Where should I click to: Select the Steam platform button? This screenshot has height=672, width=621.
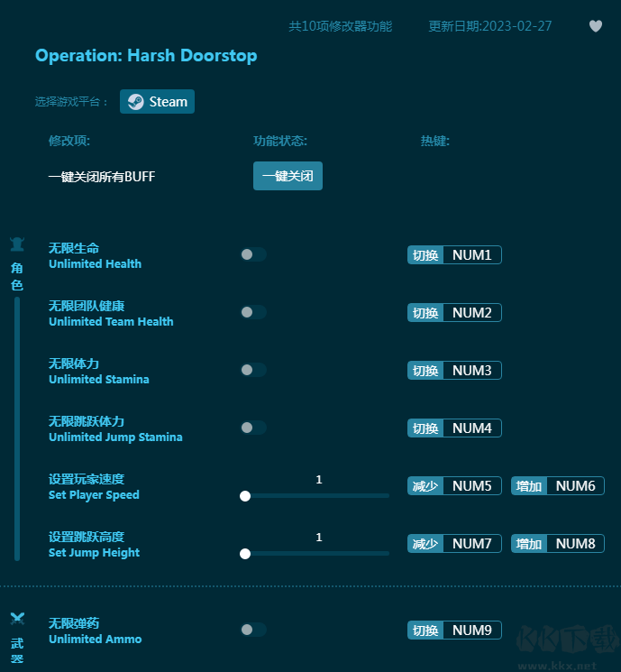click(x=157, y=102)
